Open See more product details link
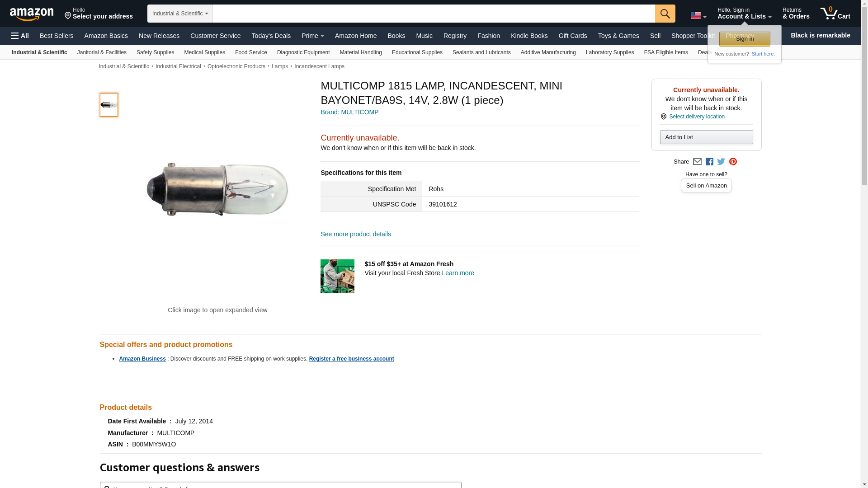868x488 pixels. pyautogui.click(x=356, y=234)
